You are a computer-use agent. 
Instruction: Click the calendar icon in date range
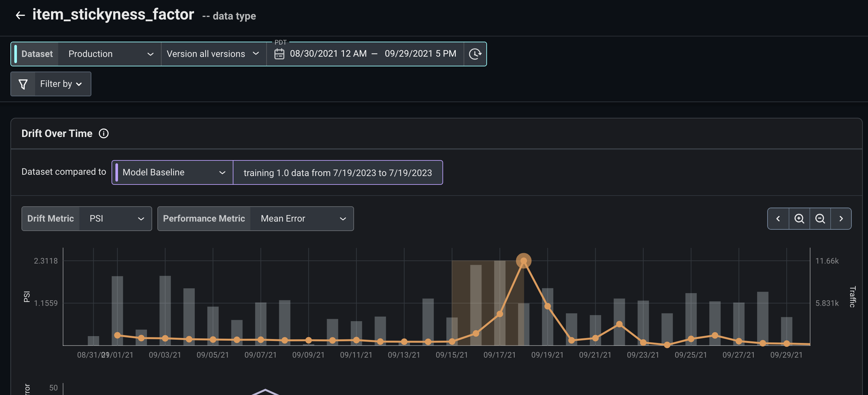[279, 54]
